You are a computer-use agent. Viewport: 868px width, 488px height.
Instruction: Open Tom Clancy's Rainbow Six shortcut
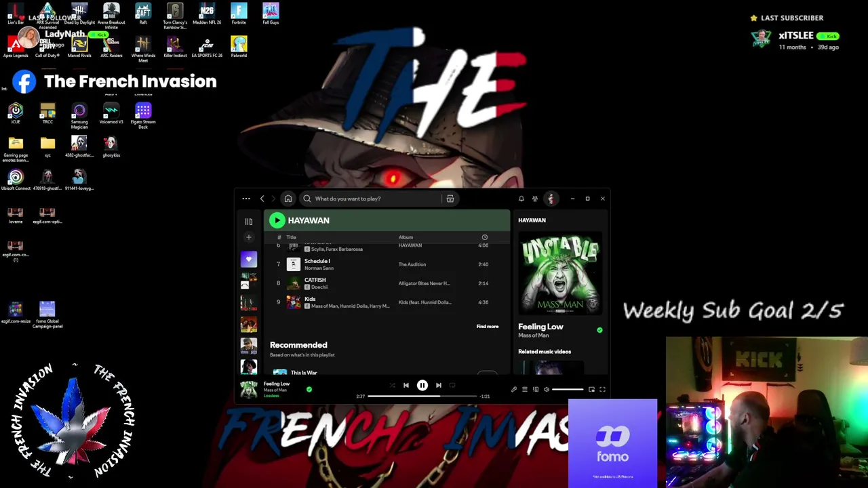coord(175,16)
